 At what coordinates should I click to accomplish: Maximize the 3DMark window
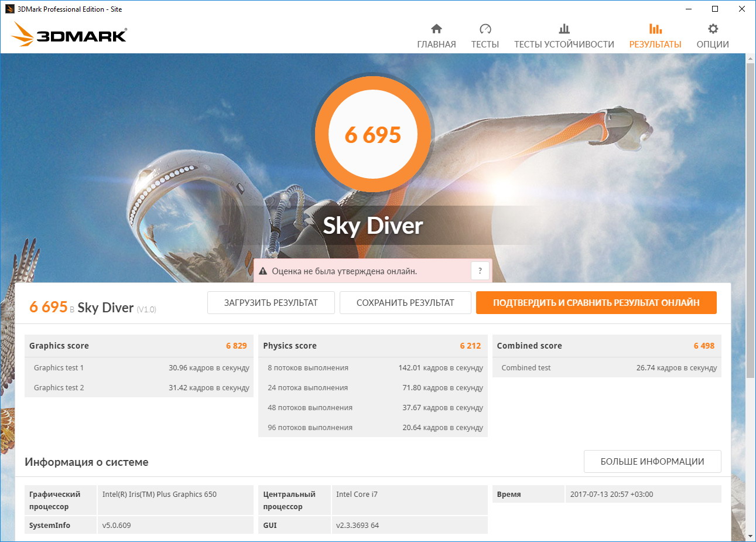coord(715,9)
